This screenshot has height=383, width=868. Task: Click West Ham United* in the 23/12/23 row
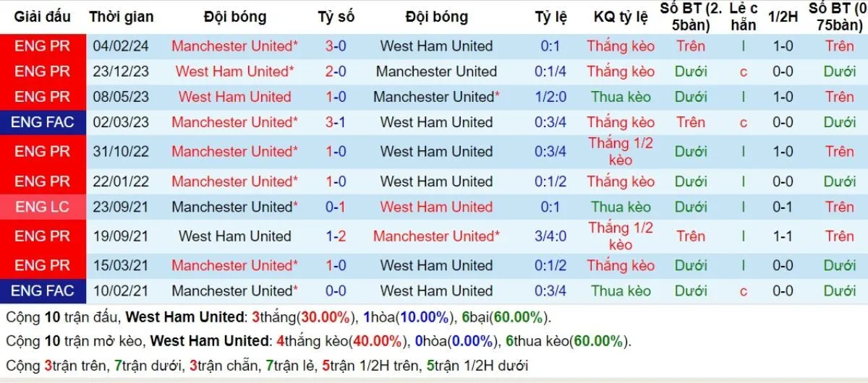(x=234, y=72)
